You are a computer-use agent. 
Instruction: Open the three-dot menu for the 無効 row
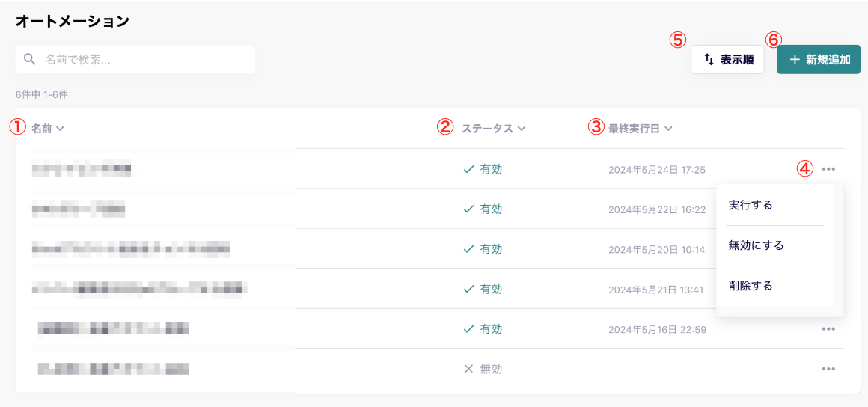point(828,369)
